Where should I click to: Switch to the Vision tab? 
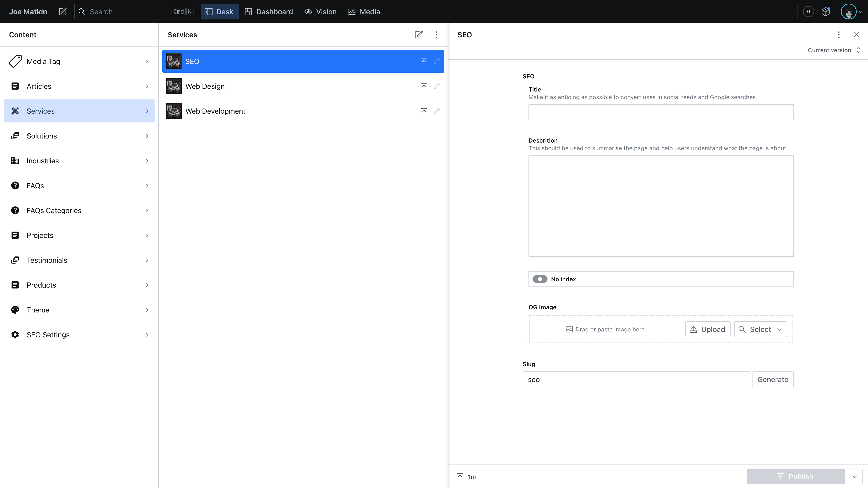pos(321,12)
